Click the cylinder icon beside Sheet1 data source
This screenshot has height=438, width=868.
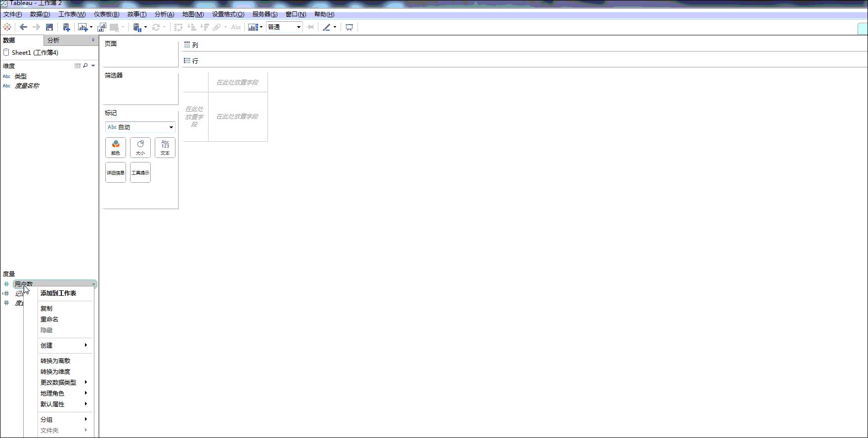[x=6, y=52]
